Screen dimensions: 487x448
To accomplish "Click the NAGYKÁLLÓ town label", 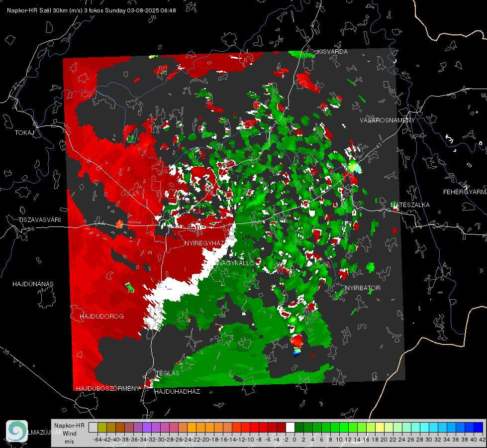I will point(236,263).
